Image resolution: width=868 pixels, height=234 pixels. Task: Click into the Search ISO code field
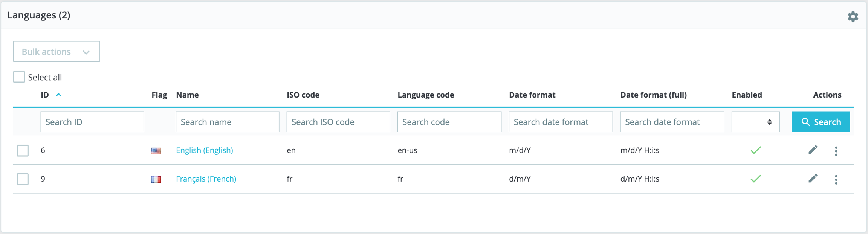tap(338, 122)
